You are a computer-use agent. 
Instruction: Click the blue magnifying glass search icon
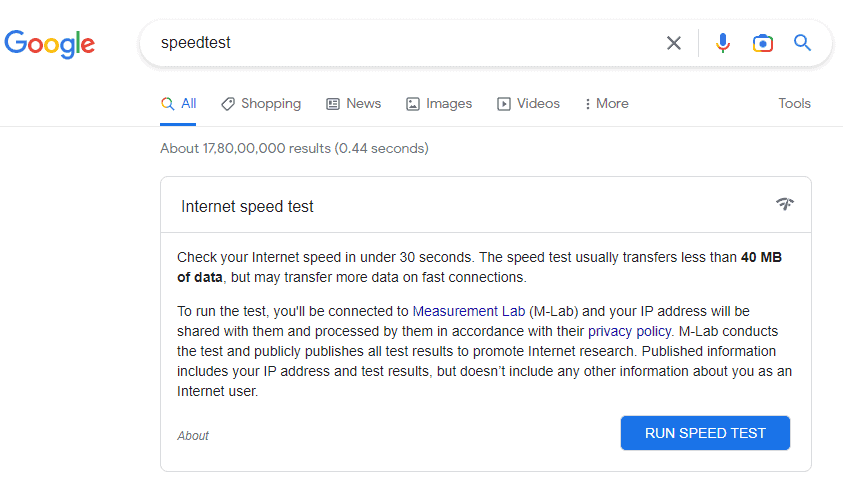(802, 42)
